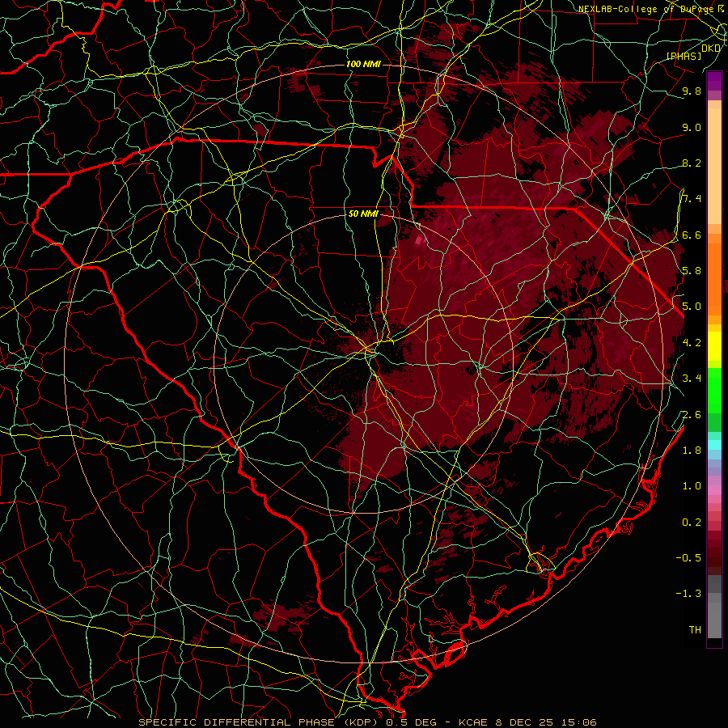Click the 100 NMI range ring label
This screenshot has height=728, width=728.
click(363, 64)
